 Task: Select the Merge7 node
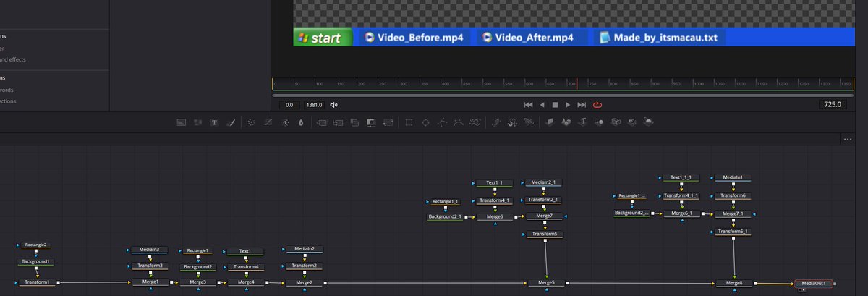tap(544, 216)
